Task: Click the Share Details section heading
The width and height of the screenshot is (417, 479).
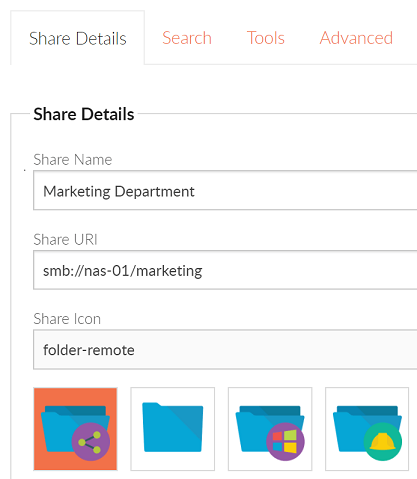Action: (84, 114)
